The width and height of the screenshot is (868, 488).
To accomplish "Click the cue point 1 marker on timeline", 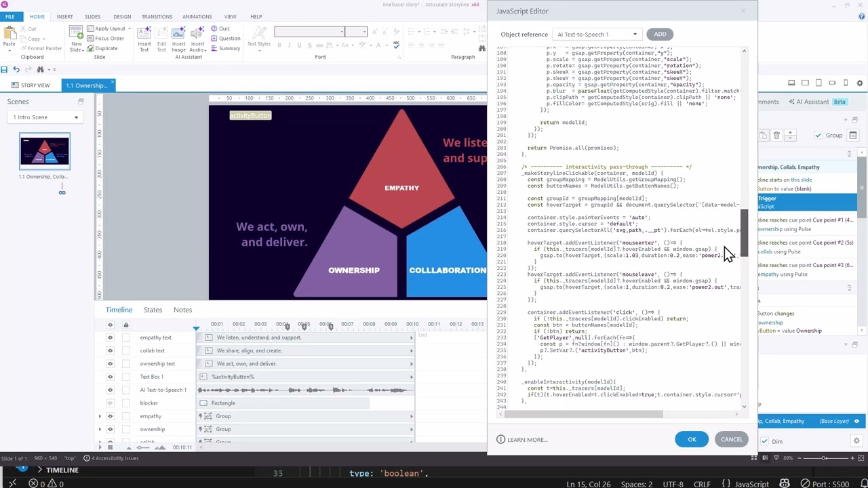I will [x=288, y=327].
